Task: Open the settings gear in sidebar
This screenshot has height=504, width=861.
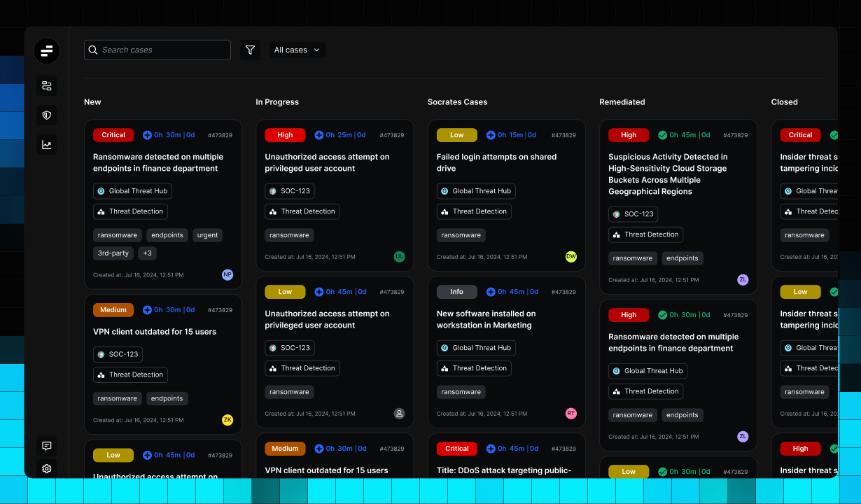Action: pos(47,469)
